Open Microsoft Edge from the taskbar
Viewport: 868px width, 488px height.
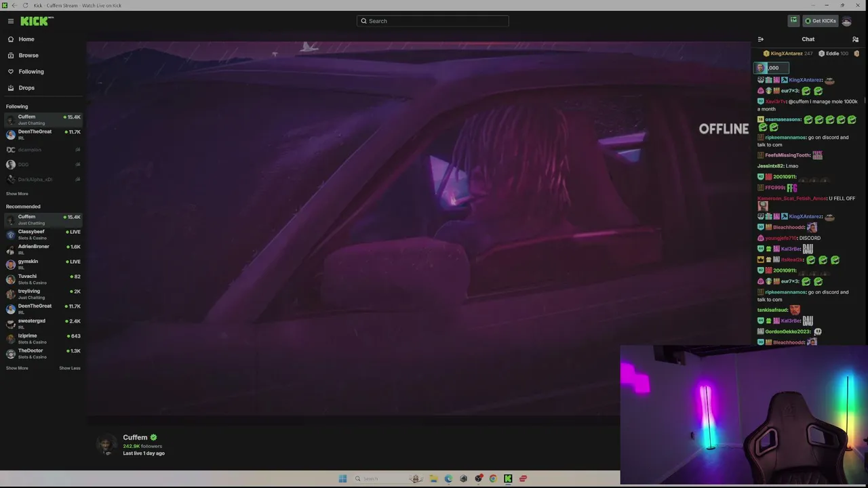[448, 479]
